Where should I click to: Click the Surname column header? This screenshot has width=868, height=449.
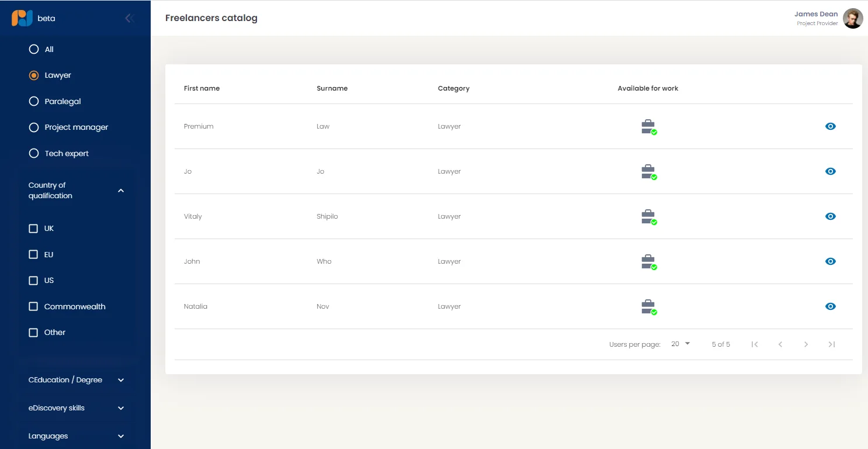pos(332,88)
